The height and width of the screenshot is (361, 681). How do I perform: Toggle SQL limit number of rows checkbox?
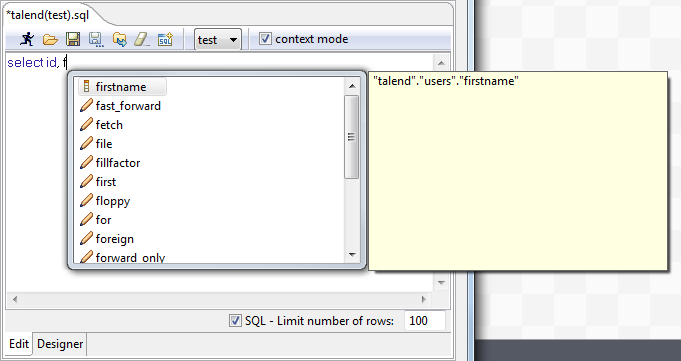235,321
